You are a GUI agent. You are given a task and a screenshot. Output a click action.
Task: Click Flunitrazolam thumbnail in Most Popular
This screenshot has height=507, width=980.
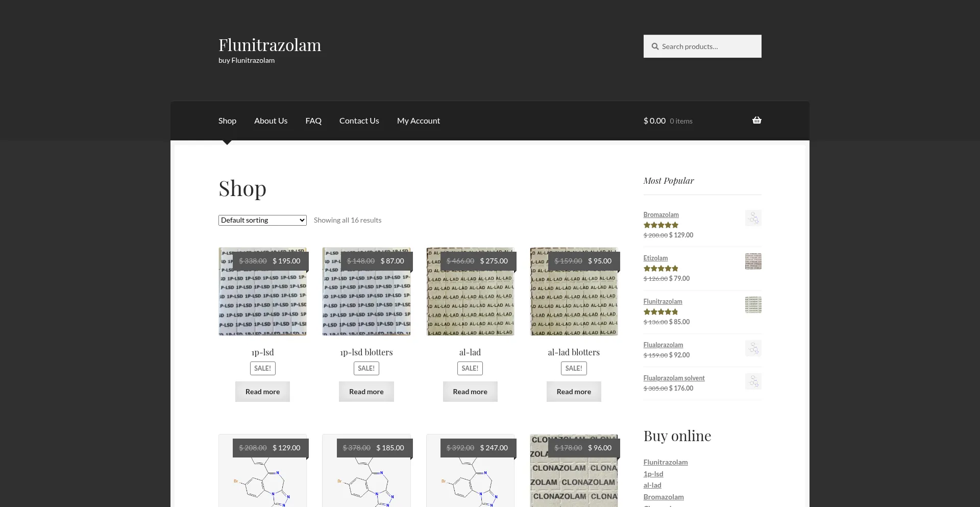point(753,305)
